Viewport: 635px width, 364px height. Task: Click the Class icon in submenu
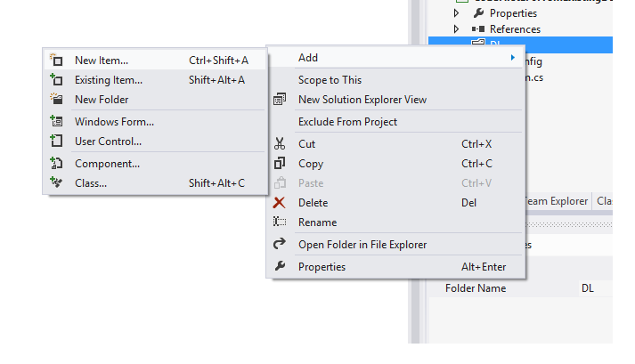coord(56,183)
